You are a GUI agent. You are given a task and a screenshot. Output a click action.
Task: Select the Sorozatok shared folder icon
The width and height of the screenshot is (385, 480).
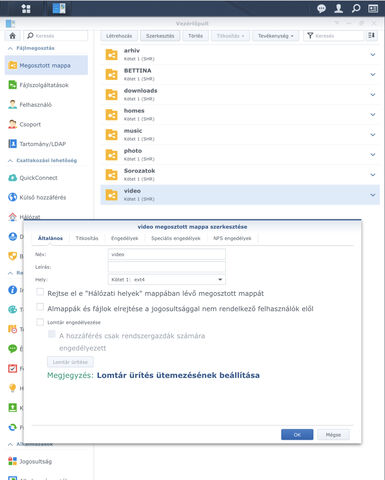(x=111, y=175)
